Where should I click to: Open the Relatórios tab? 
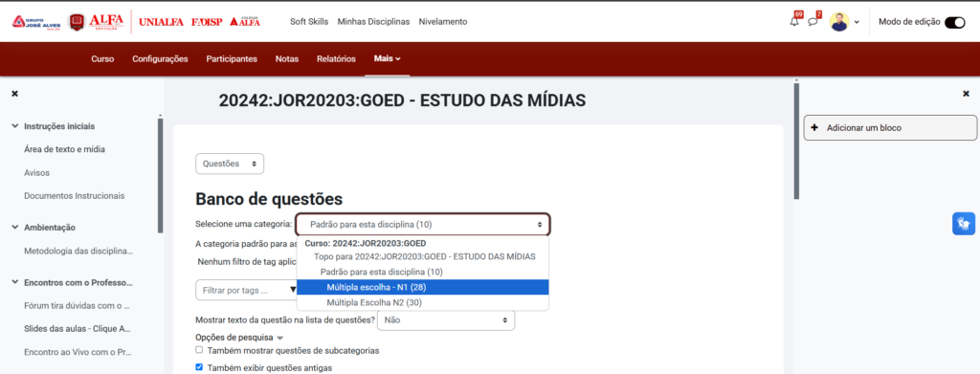coord(336,58)
